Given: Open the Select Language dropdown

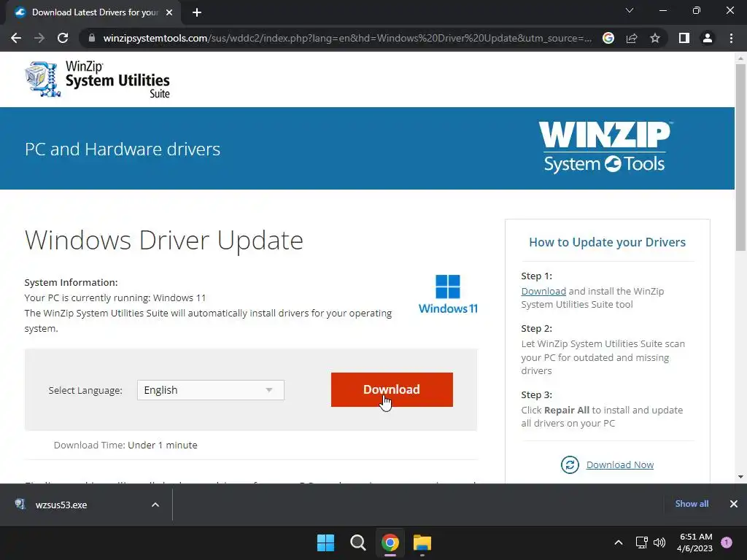Looking at the screenshot, I should point(211,390).
